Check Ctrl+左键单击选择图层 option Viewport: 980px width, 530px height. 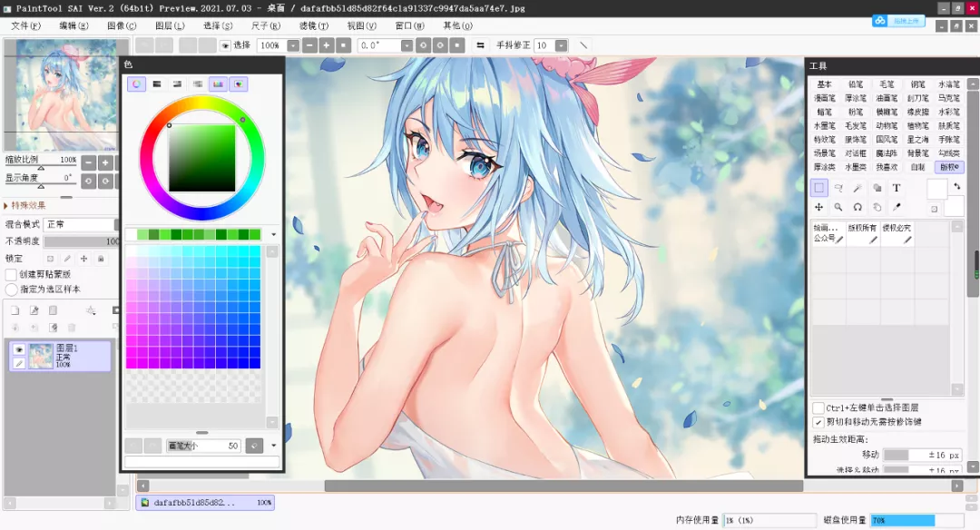818,408
